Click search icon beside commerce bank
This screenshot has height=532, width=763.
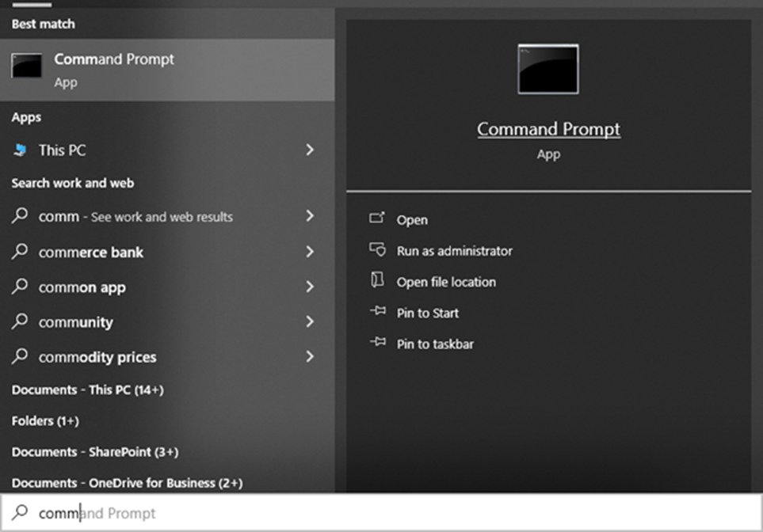coord(20,251)
